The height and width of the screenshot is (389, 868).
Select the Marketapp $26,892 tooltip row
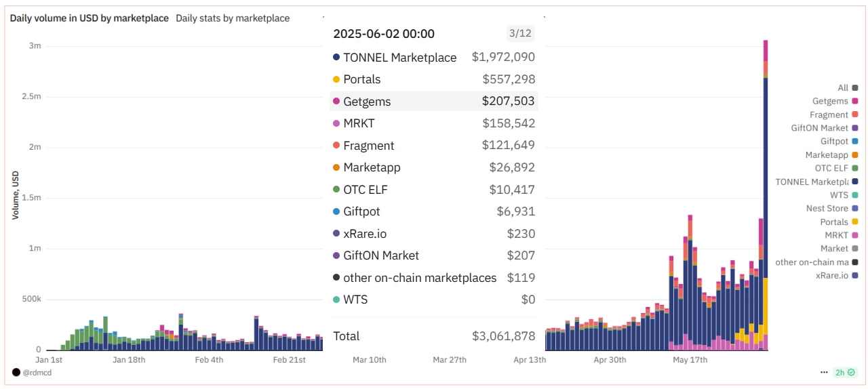[x=434, y=167]
